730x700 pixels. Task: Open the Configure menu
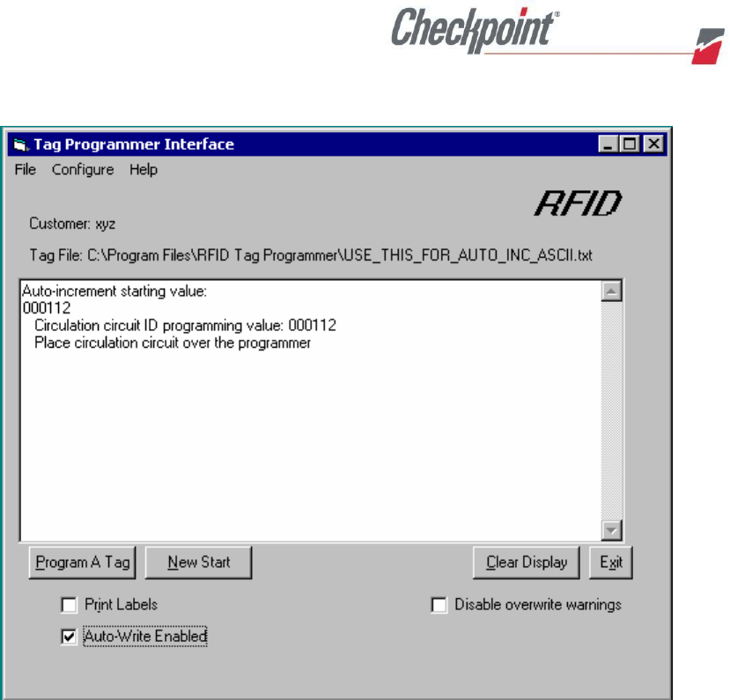pos(83,170)
